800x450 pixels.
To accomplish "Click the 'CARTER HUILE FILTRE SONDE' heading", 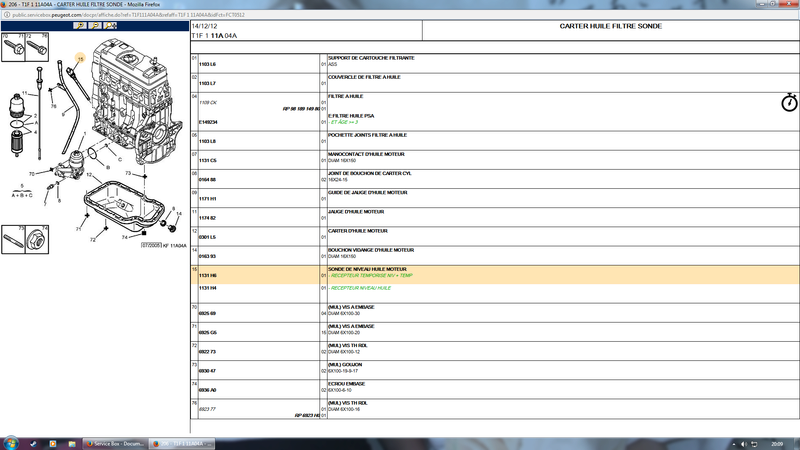I will (x=611, y=26).
